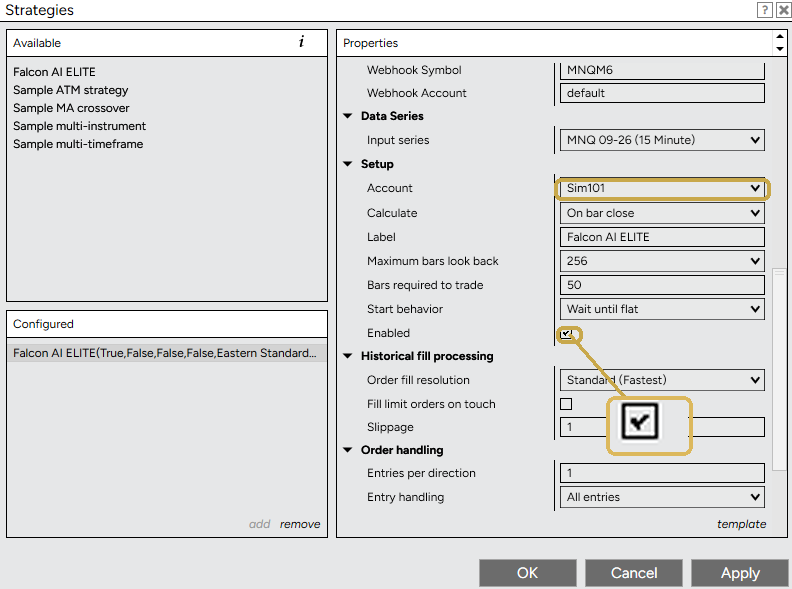Click the Cancel button
Viewport: 792px width, 589px height.
click(x=633, y=573)
